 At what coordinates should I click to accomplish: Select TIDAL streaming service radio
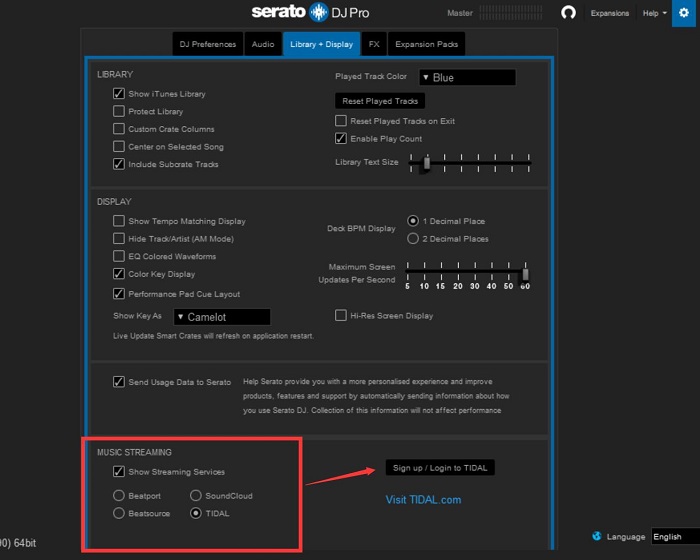196,513
